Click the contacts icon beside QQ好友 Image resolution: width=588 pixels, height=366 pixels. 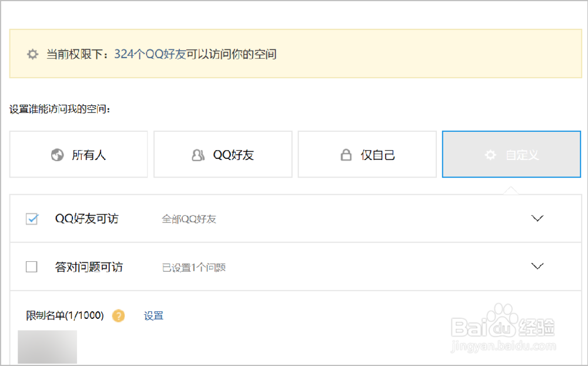(198, 154)
